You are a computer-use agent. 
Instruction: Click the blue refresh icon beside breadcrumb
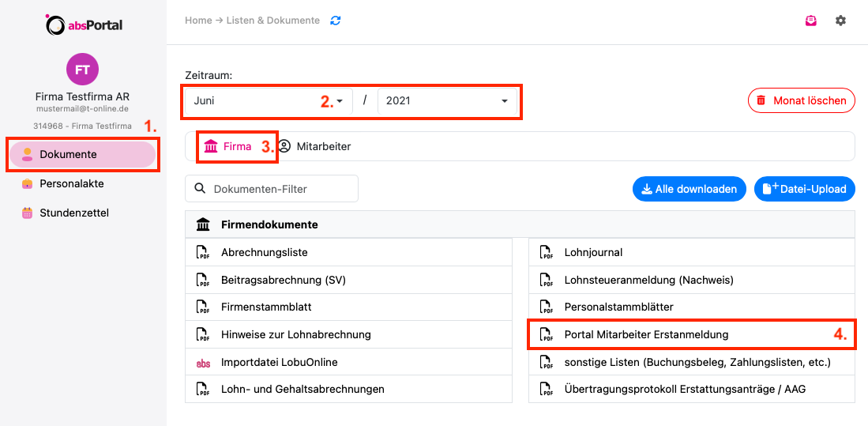click(x=336, y=21)
